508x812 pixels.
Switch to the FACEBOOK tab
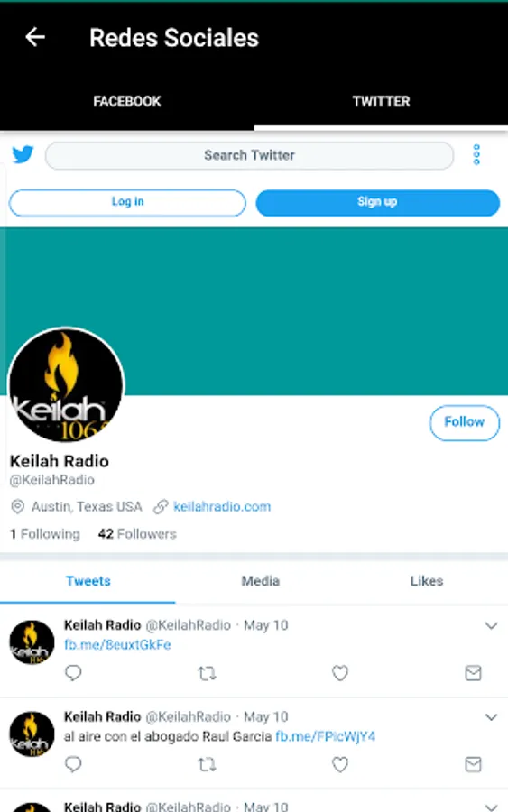coord(127,101)
